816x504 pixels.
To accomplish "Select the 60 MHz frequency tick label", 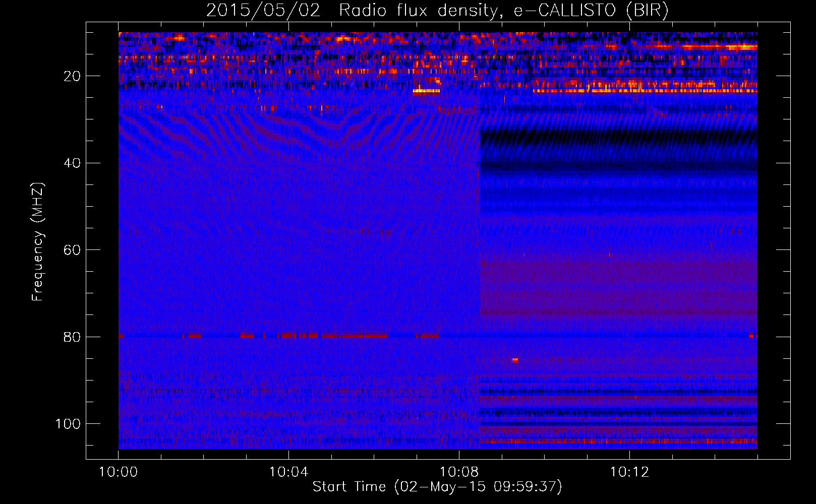I will pyautogui.click(x=72, y=250).
